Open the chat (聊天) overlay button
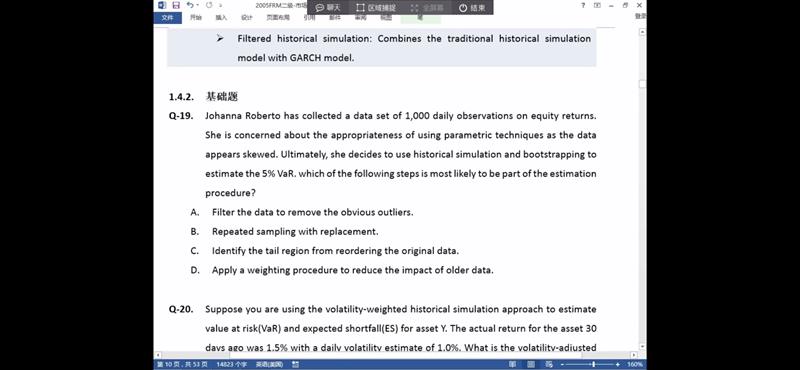The height and width of the screenshot is (370, 800). pyautogui.click(x=328, y=8)
